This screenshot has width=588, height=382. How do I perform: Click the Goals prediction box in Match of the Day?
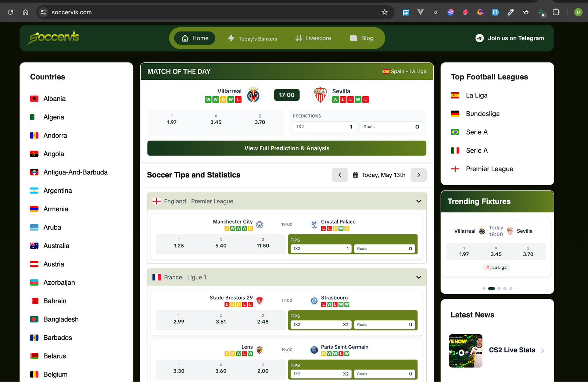point(391,126)
